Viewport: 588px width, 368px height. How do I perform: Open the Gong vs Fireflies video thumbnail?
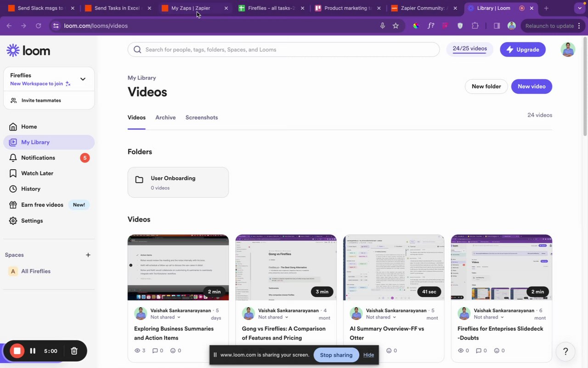click(x=286, y=267)
